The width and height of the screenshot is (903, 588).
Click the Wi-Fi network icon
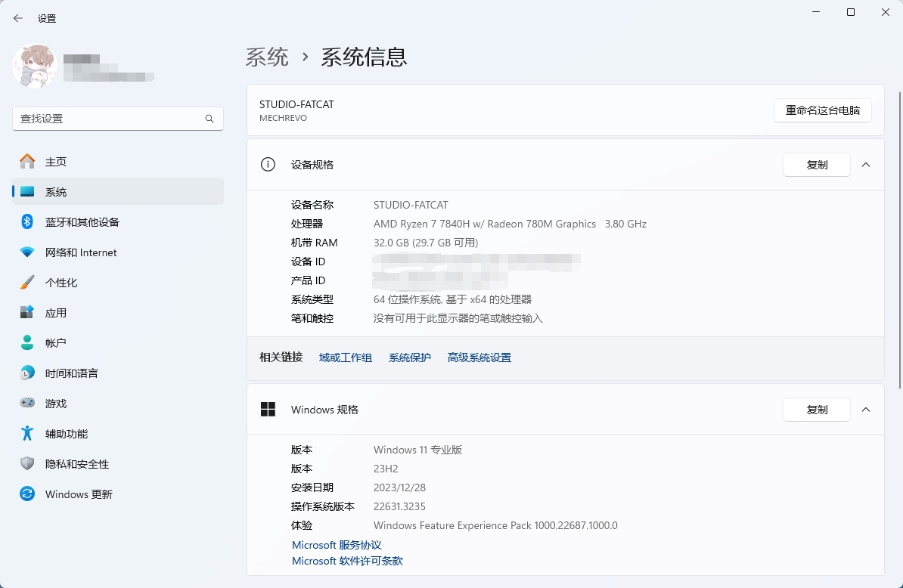click(27, 252)
